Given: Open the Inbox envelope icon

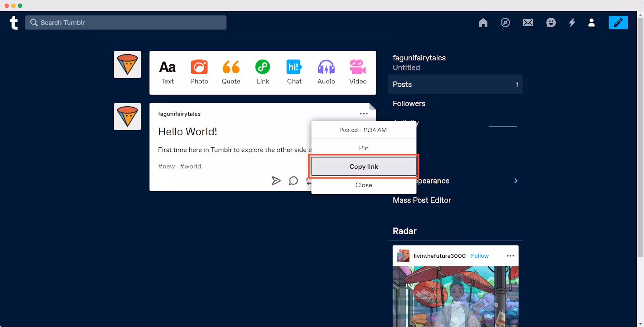Looking at the screenshot, I should [x=528, y=23].
